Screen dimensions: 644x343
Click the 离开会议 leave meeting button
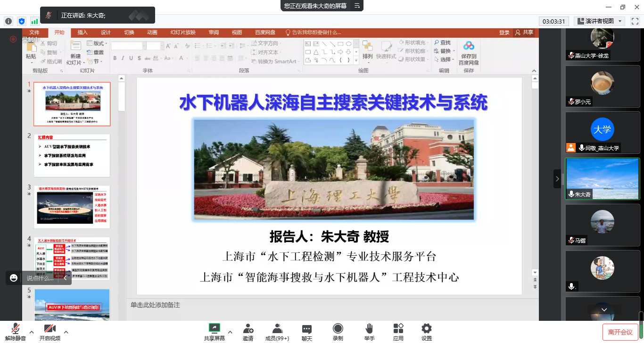click(620, 332)
